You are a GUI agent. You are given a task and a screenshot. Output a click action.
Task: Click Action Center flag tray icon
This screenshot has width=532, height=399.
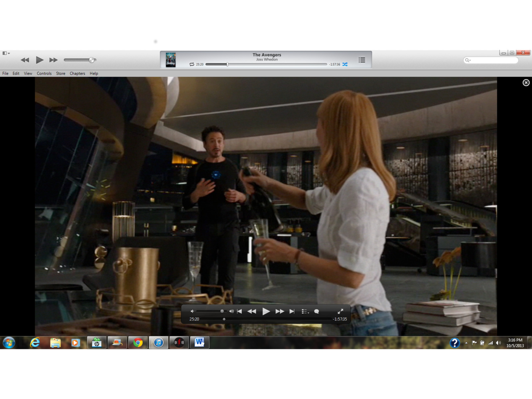coord(474,343)
